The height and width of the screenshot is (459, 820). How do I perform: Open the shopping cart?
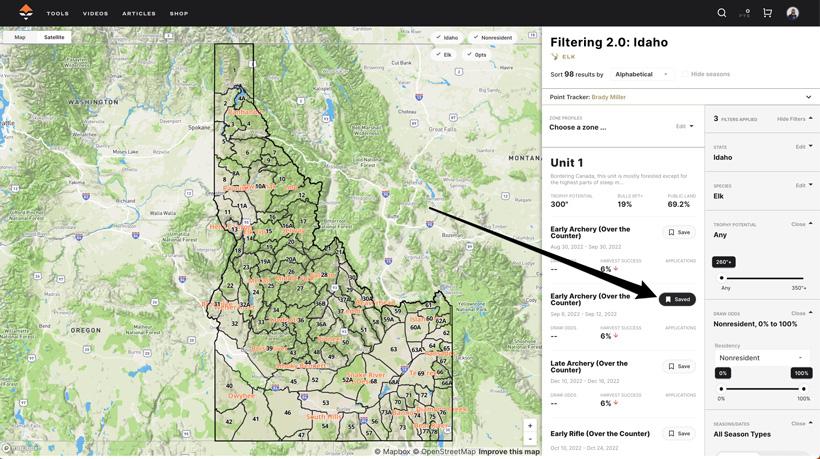point(767,13)
